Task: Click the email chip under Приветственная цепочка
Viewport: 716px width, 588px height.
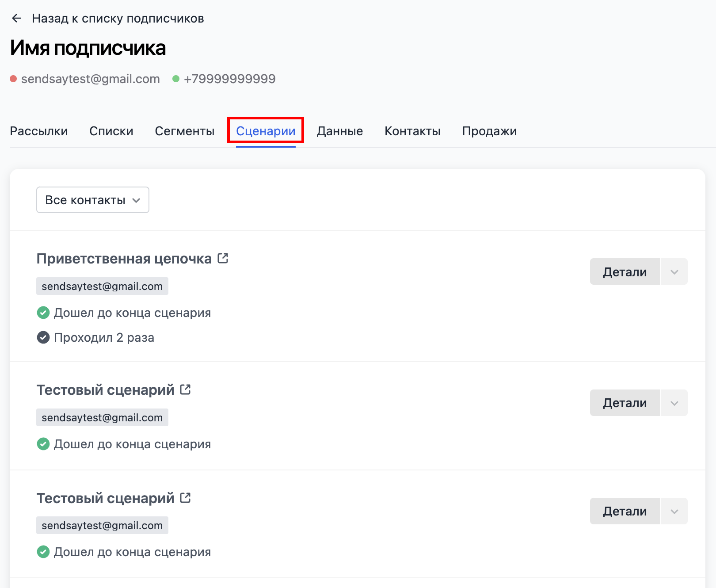Action: click(102, 286)
